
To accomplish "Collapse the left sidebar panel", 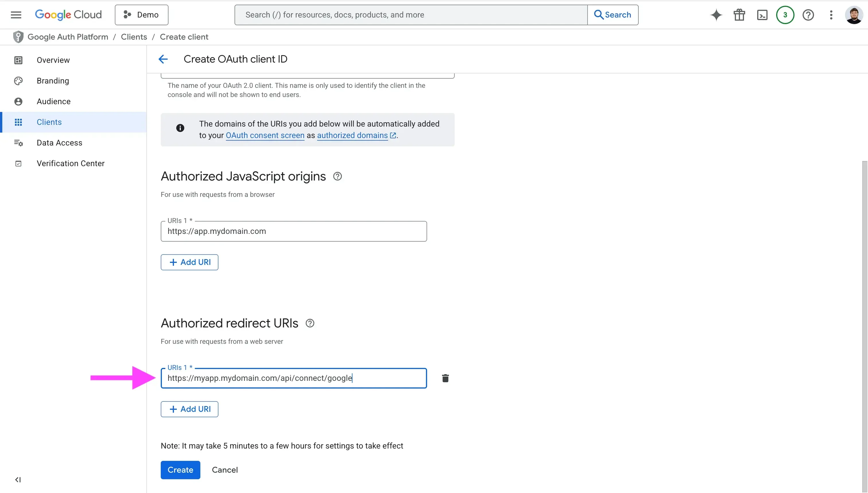I will 18,480.
